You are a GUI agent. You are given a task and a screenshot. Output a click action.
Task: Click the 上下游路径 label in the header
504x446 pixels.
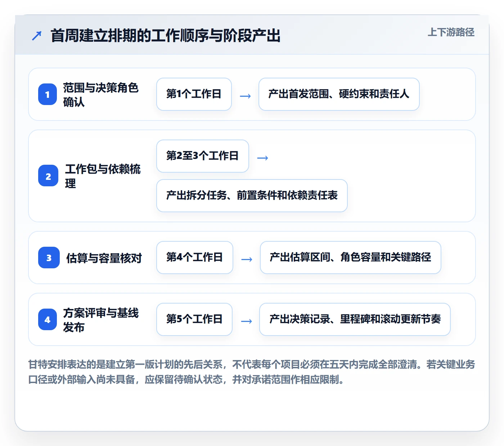click(451, 32)
